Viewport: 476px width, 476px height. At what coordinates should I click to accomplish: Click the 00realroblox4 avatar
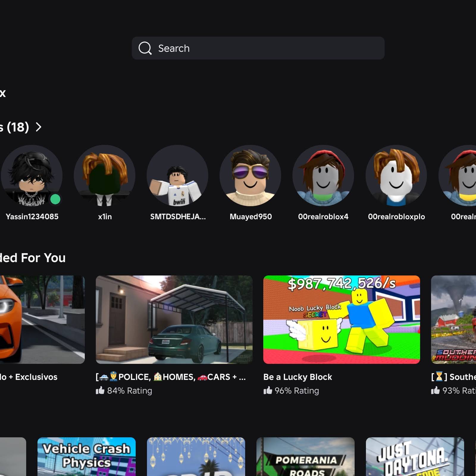tap(323, 176)
